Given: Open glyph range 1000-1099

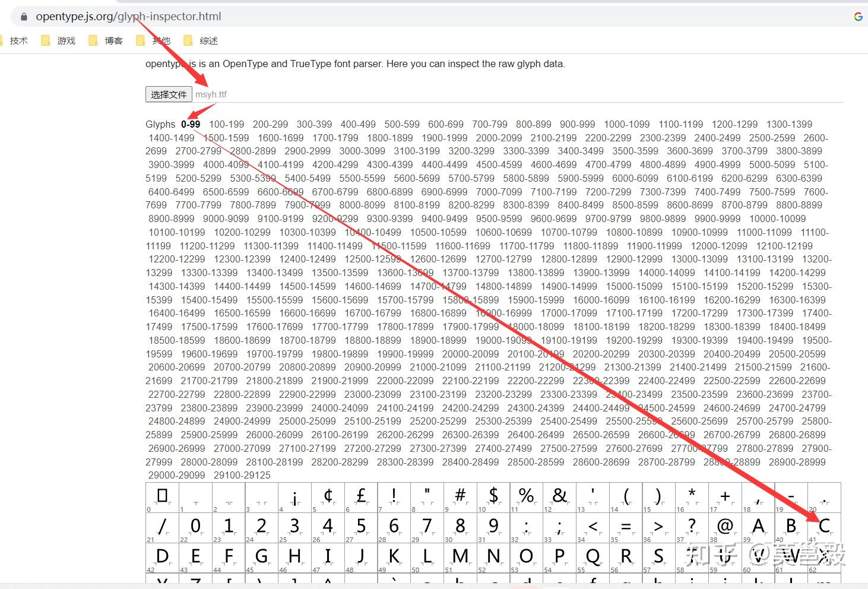Looking at the screenshot, I should (627, 124).
